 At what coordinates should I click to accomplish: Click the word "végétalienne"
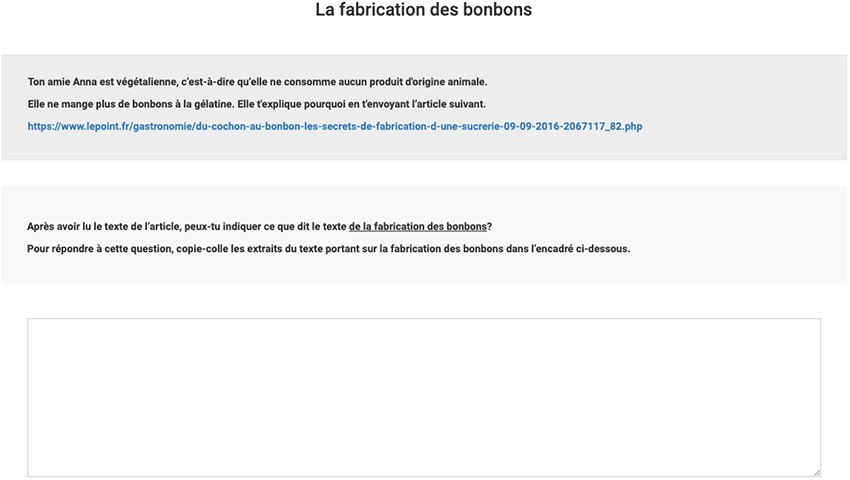(x=147, y=82)
